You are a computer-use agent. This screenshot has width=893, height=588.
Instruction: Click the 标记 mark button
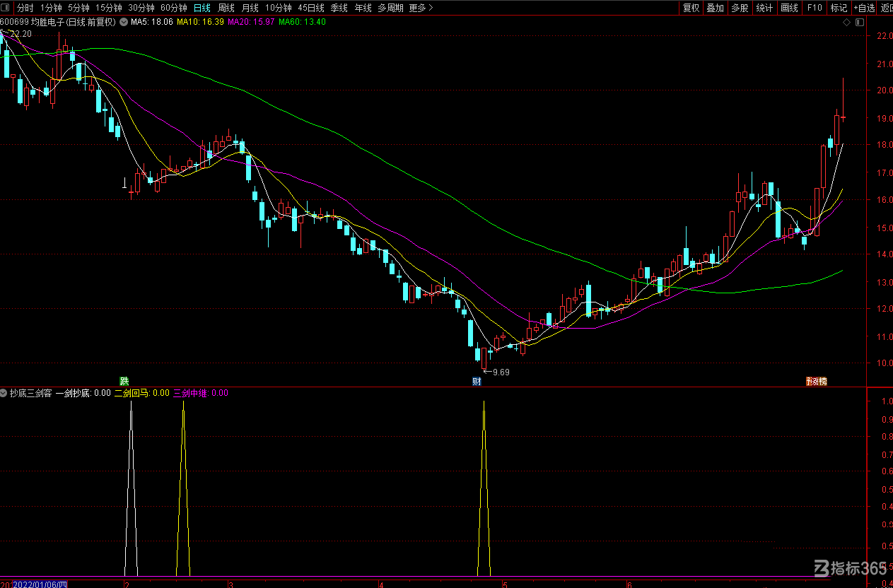839,8
